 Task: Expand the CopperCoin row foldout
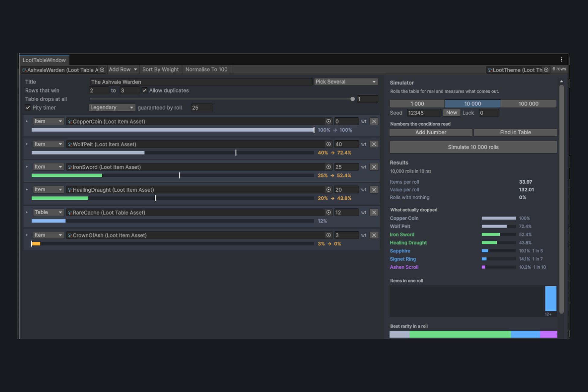coord(27,121)
